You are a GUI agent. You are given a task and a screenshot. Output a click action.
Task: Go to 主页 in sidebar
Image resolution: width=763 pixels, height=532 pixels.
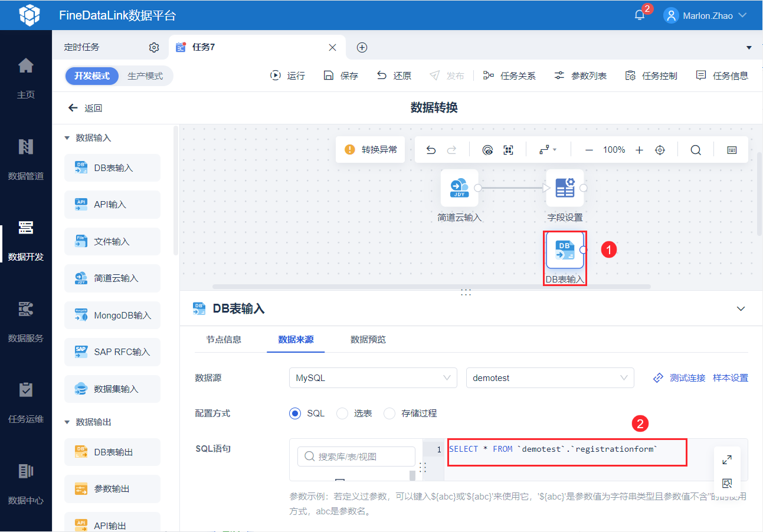pyautogui.click(x=26, y=78)
